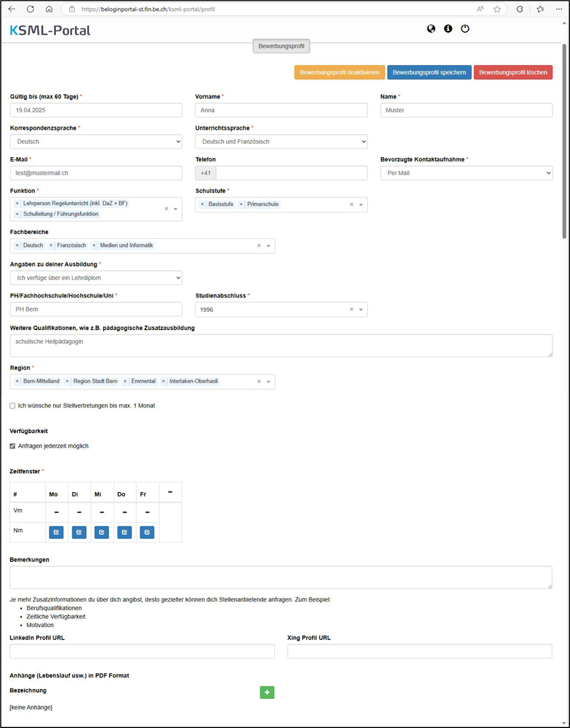The image size is (570, 728).
Task: Open Angaben zu deiner Ausbildung dropdown
Action: pyautogui.click(x=96, y=278)
